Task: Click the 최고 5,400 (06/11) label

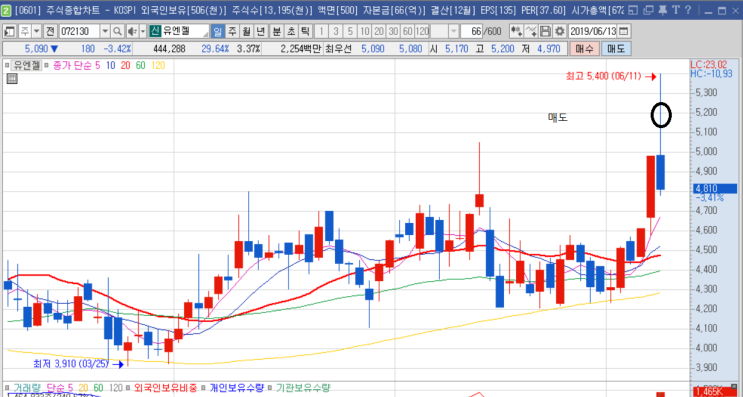Action: pos(603,76)
